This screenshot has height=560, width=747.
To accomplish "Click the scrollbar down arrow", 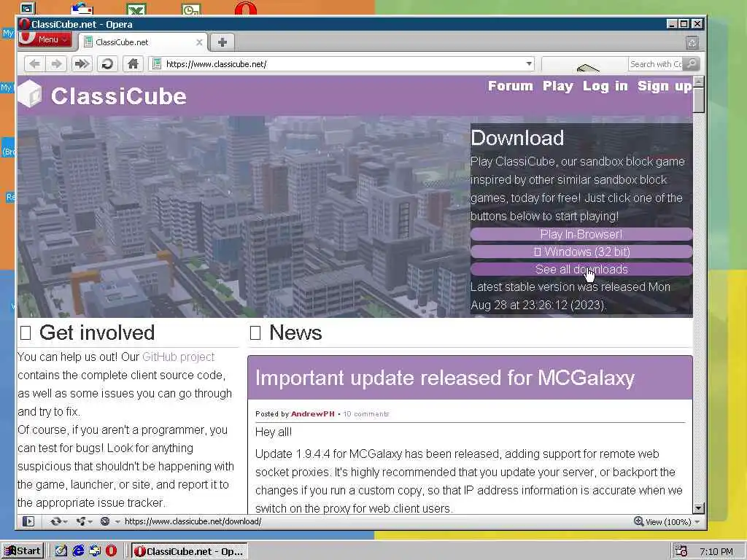I will pyautogui.click(x=698, y=508).
